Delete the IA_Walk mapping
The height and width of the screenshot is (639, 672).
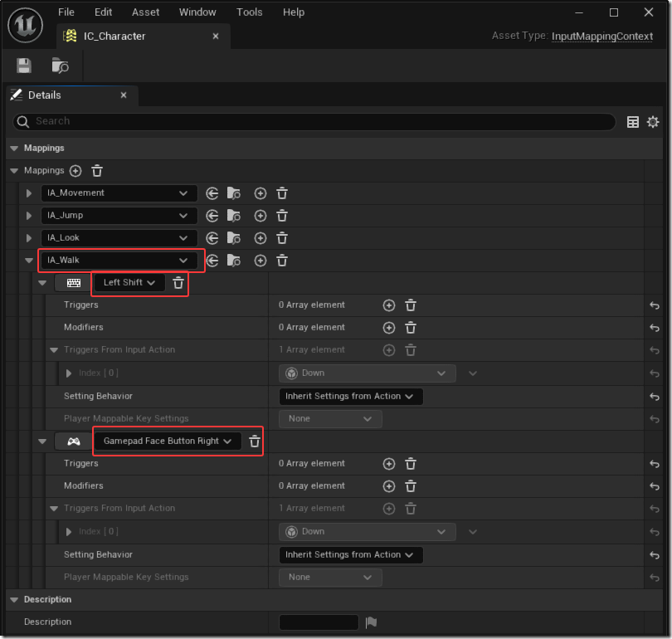[x=282, y=260]
